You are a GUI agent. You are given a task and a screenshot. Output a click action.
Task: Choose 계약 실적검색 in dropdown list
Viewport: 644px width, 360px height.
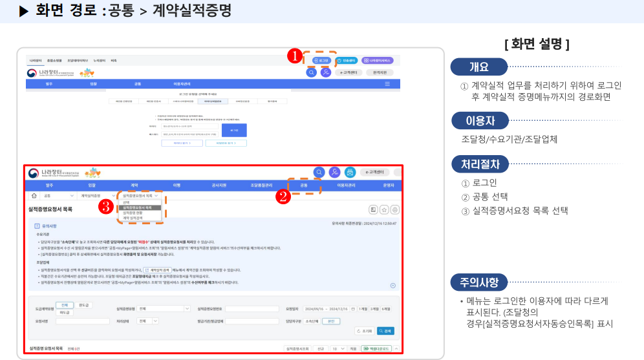(x=140, y=218)
